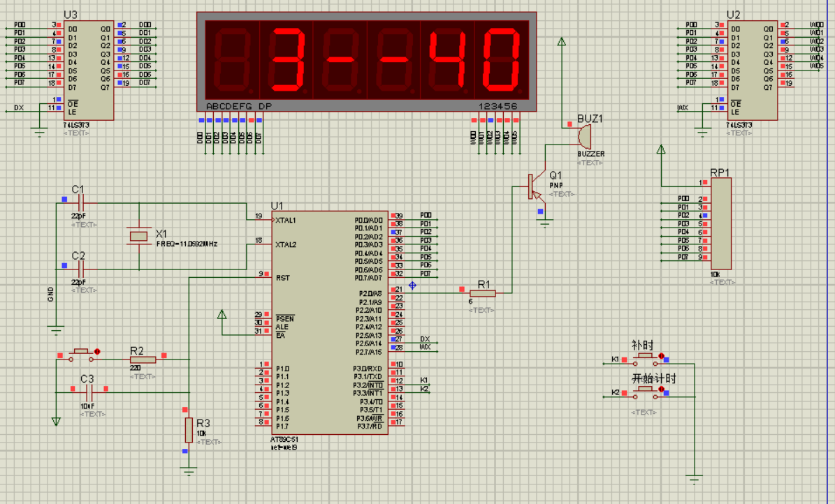Click the DX net label beside U3's LE pin
This screenshot has width=835, height=504.
[19, 108]
